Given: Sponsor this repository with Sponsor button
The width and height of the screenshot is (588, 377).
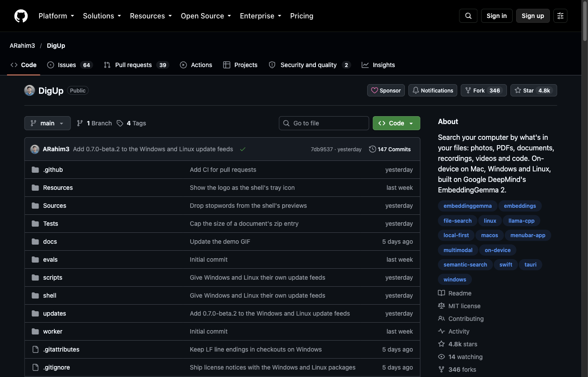Looking at the screenshot, I should coord(386,90).
